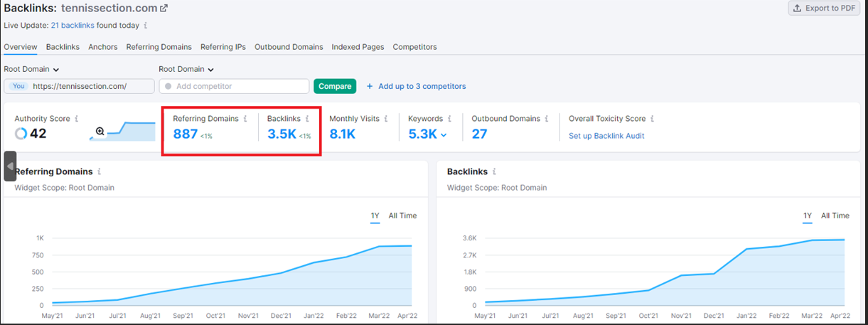
Task: Expand the left sidebar arrow handle
Action: pos(10,166)
